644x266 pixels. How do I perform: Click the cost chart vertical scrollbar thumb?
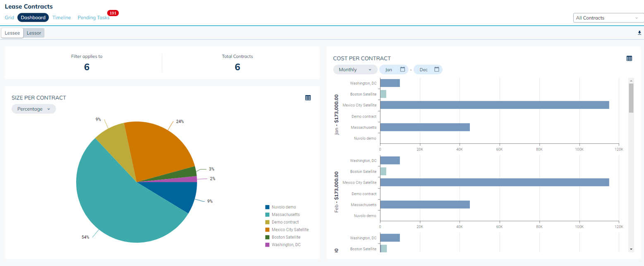pos(631,98)
